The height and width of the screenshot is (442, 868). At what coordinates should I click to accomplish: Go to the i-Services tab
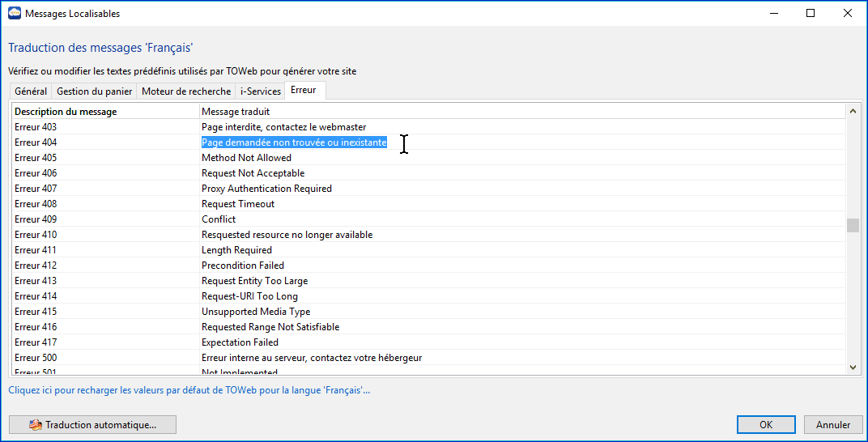260,91
